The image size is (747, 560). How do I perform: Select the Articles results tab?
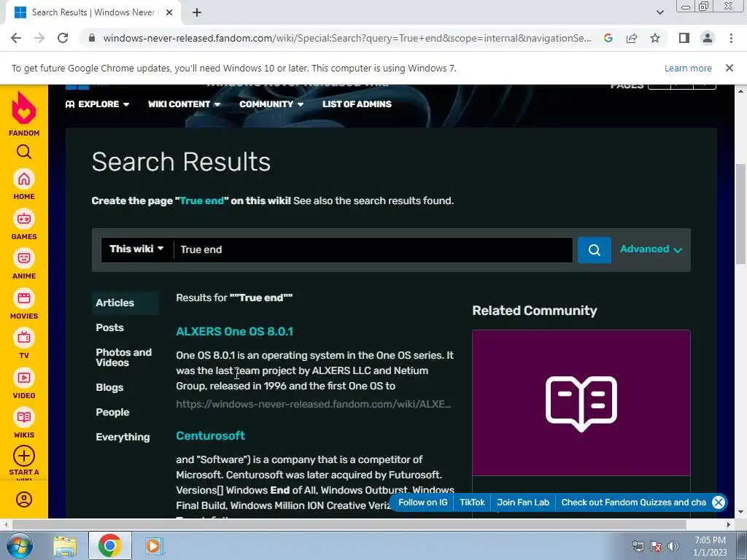(x=125, y=303)
